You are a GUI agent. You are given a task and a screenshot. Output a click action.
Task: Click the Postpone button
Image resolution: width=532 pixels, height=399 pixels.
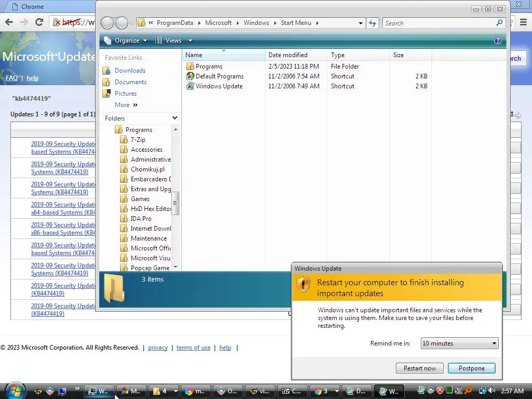[x=472, y=368]
